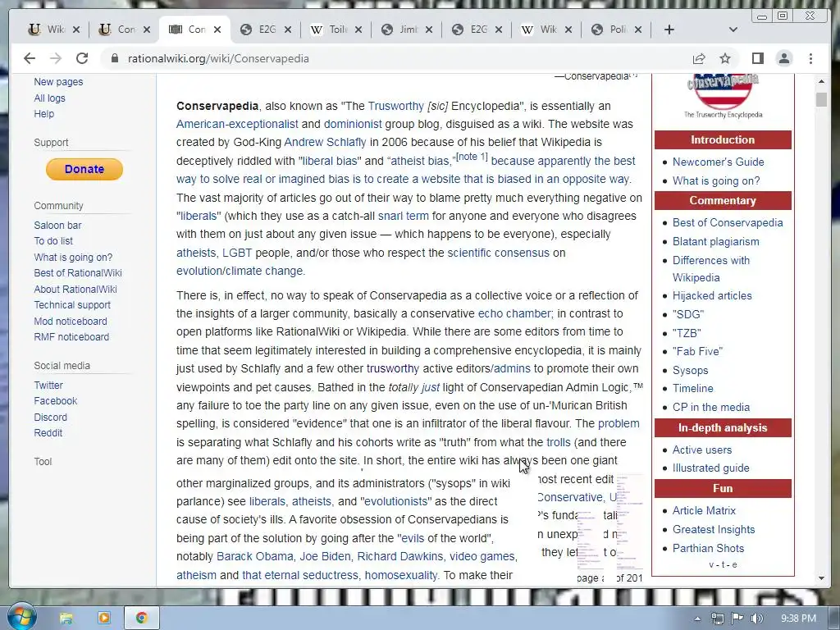
Task: Open the Help sidebar link
Action: (44, 113)
